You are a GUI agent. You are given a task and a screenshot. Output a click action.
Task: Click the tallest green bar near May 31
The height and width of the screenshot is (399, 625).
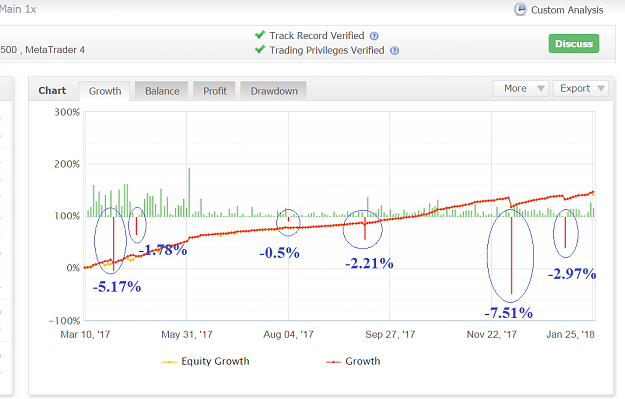(189, 192)
